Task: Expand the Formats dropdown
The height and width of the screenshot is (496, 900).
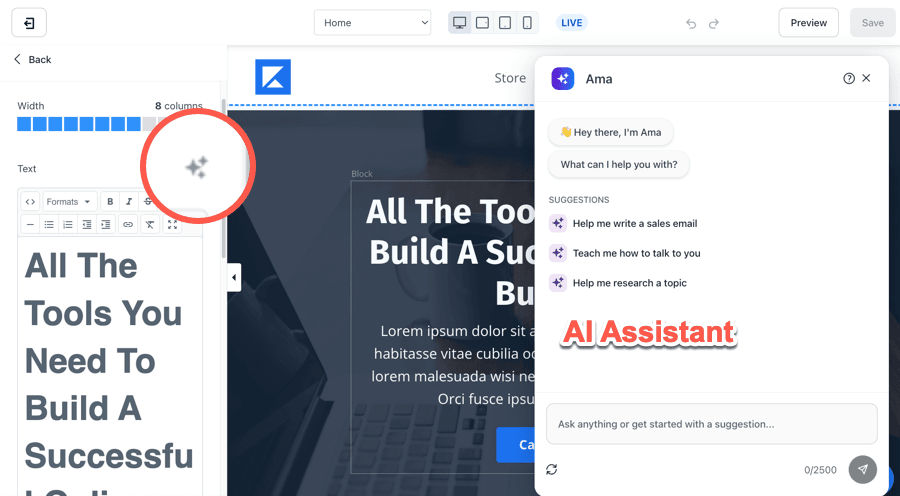Action: [68, 202]
